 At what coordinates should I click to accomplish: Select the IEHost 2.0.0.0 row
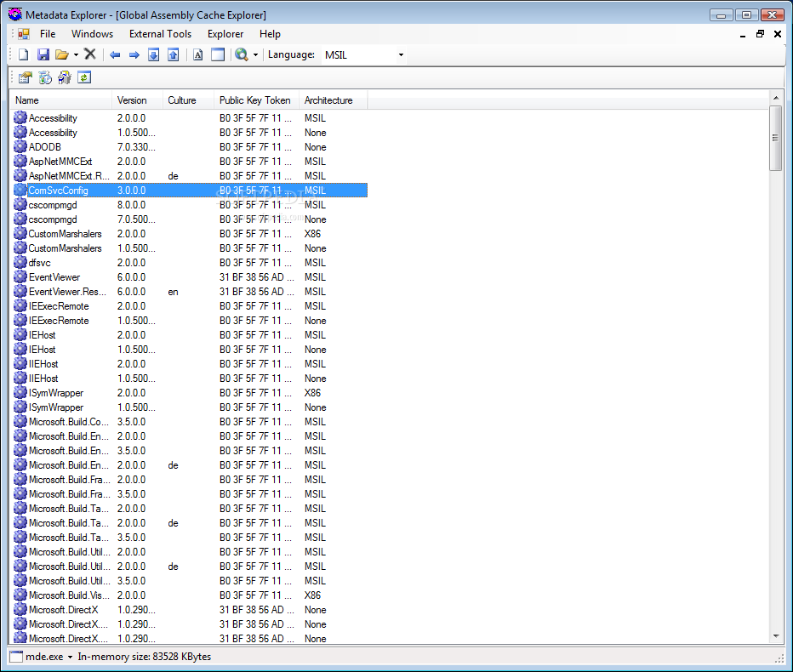pyautogui.click(x=189, y=335)
